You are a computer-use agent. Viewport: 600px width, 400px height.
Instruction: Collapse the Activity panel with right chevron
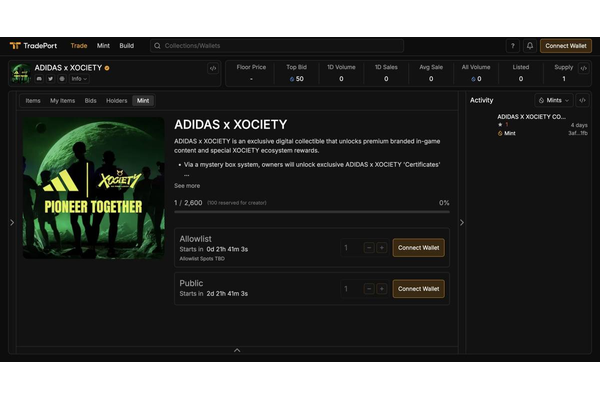462,222
